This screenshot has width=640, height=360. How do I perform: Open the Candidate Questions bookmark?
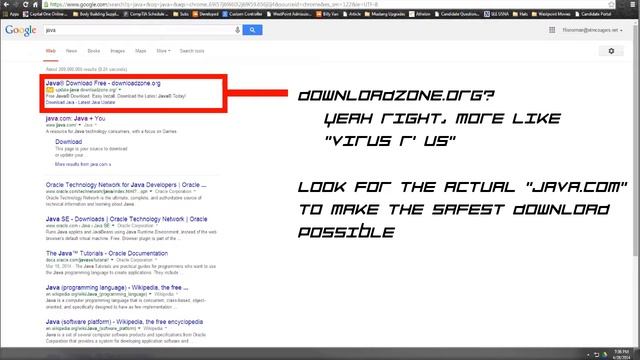click(457, 14)
